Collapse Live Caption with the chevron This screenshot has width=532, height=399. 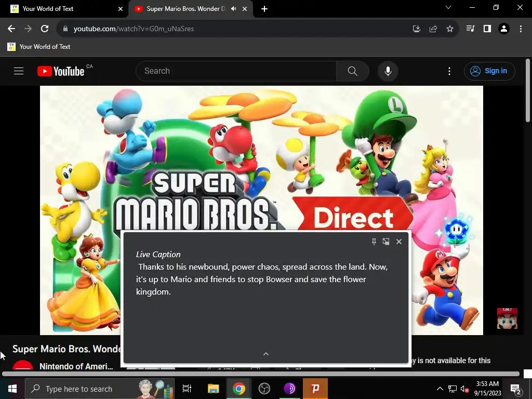click(x=266, y=354)
